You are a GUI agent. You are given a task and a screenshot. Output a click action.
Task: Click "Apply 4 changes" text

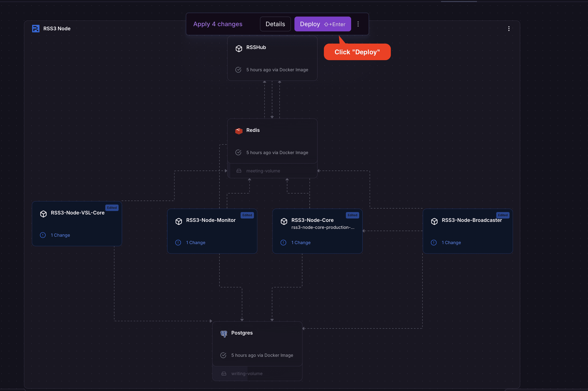218,24
